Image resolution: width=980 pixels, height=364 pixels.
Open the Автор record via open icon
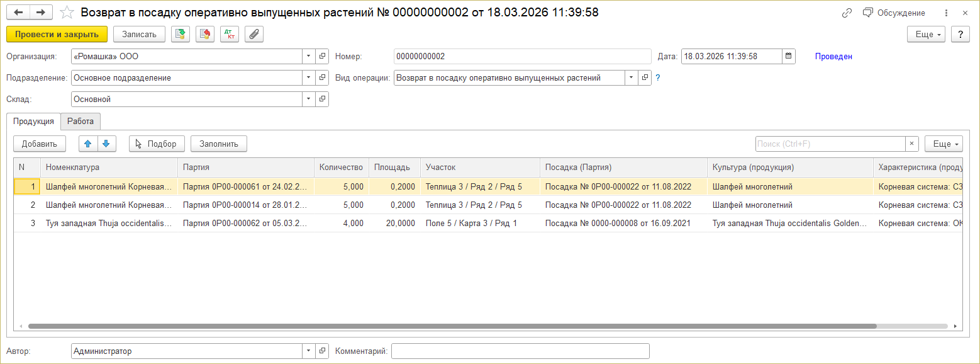(322, 351)
